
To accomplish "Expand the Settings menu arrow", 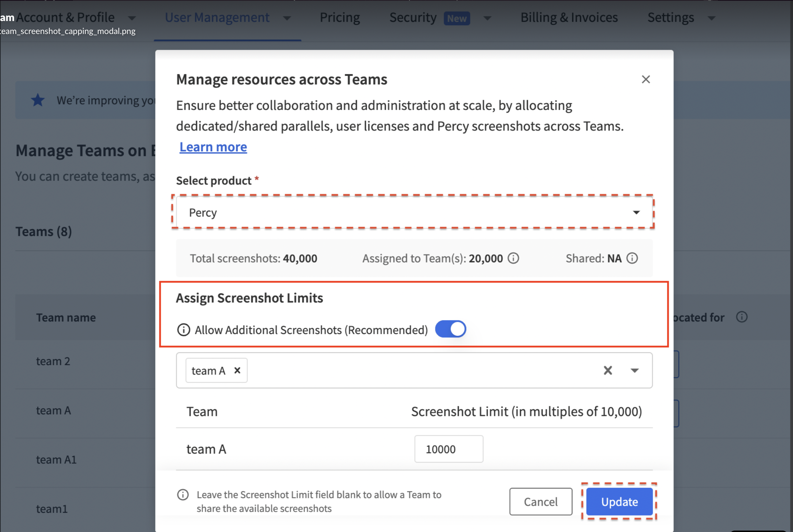I will [711, 18].
